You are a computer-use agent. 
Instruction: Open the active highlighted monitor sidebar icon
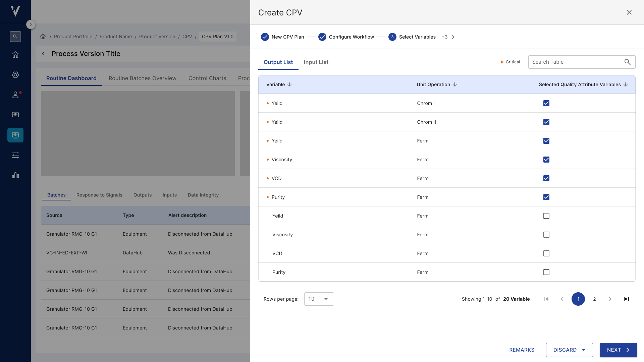point(15,135)
